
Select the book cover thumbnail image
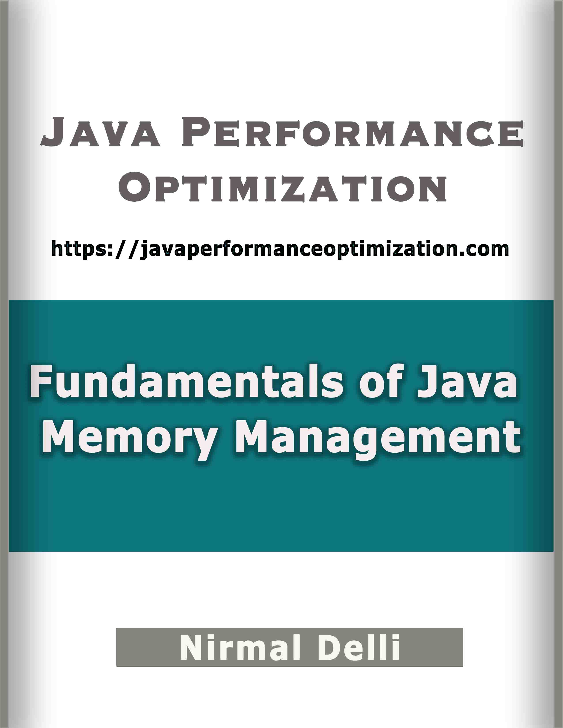click(281, 364)
